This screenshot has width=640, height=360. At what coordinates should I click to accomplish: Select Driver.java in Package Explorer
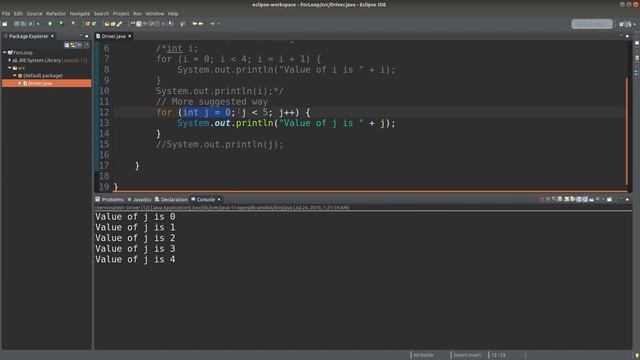point(47,83)
